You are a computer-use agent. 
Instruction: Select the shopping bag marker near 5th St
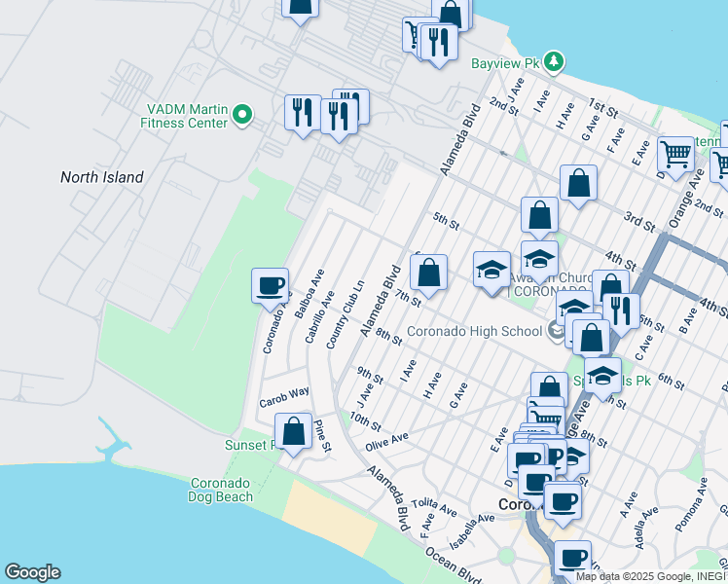tap(539, 216)
